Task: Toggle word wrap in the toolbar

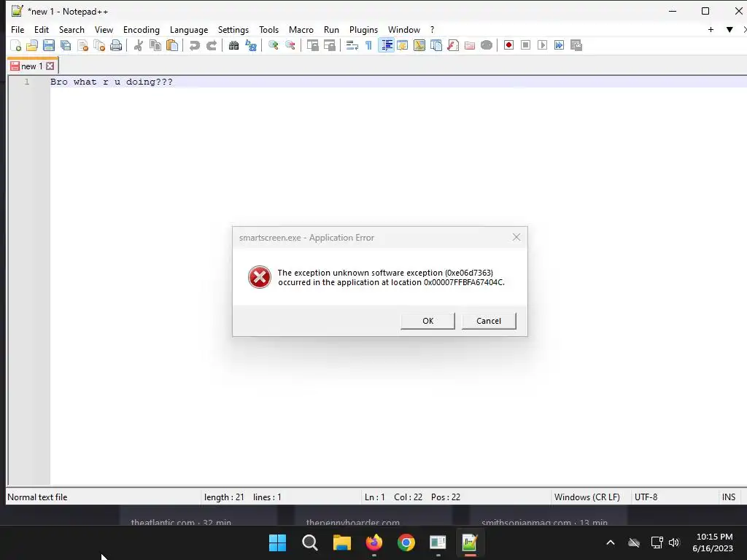Action: point(352,45)
